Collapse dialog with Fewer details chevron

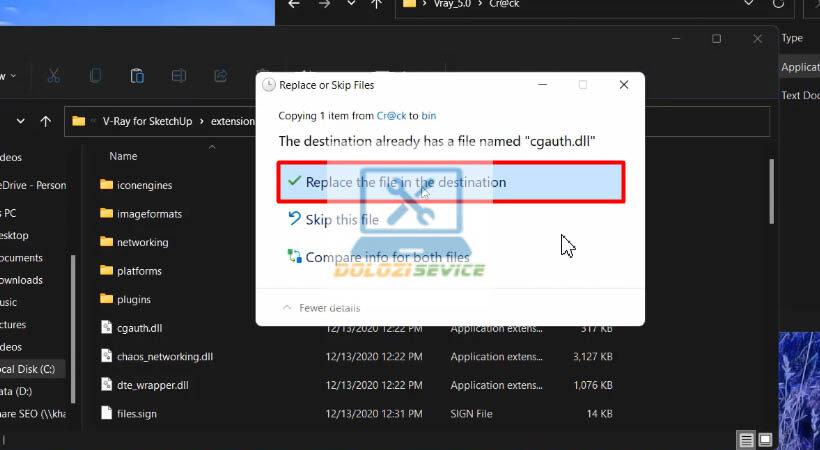click(288, 308)
